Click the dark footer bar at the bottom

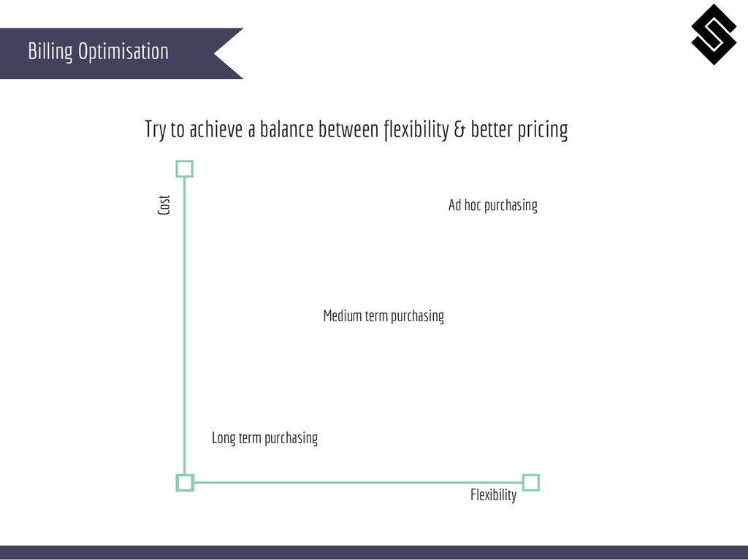click(374, 552)
